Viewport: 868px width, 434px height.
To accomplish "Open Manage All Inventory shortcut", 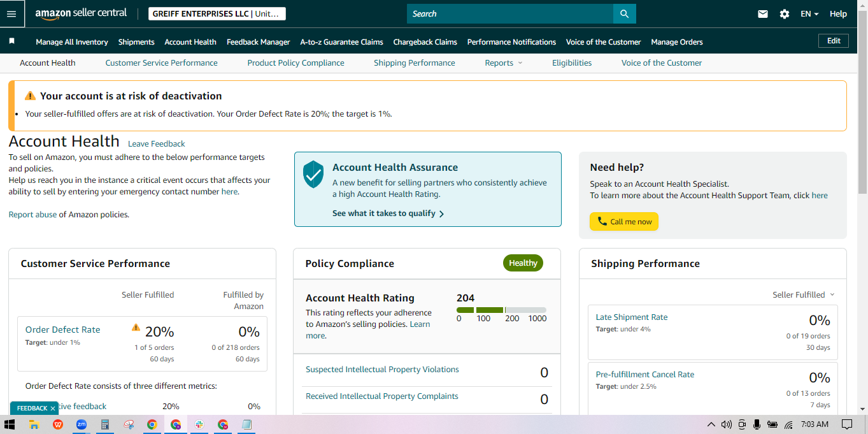I will [x=72, y=42].
